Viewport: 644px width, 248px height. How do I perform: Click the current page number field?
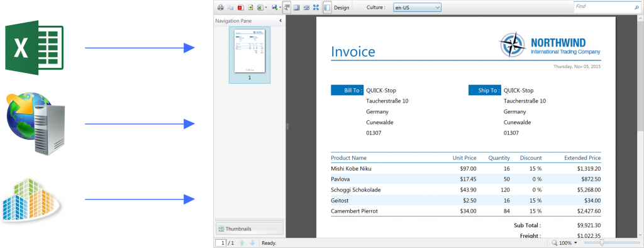tap(221, 243)
